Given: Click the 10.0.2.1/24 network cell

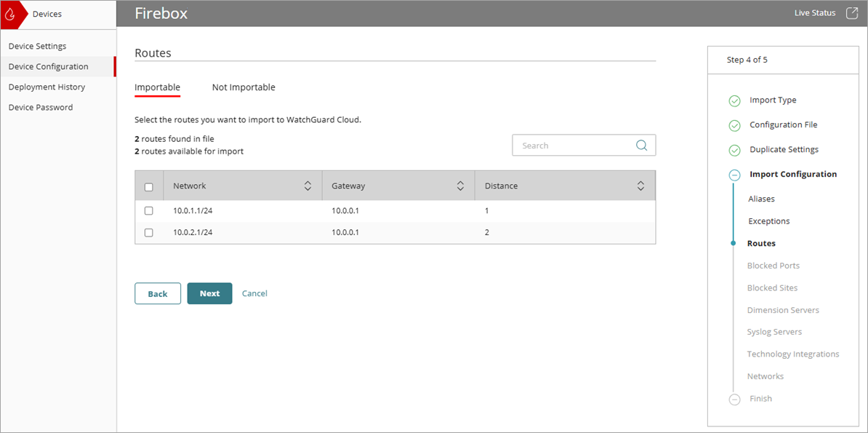Looking at the screenshot, I should 193,233.
